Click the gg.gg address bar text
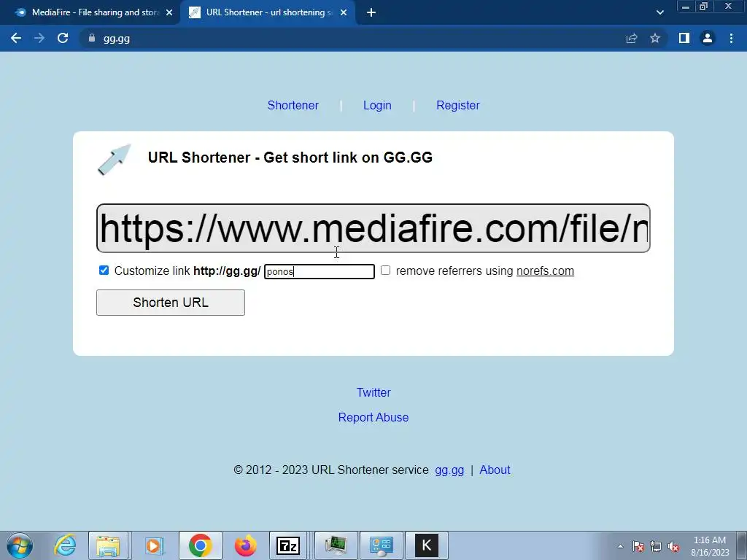Image resolution: width=747 pixels, height=560 pixels. tap(117, 39)
